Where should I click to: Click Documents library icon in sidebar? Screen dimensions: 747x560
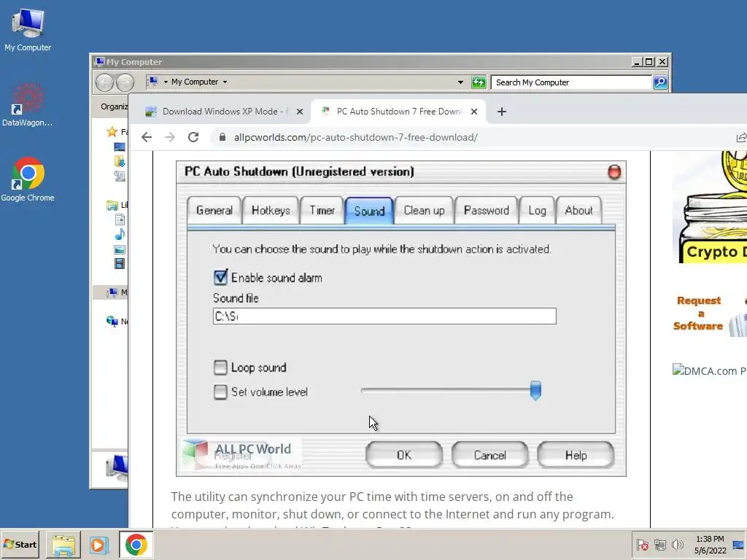click(x=120, y=219)
